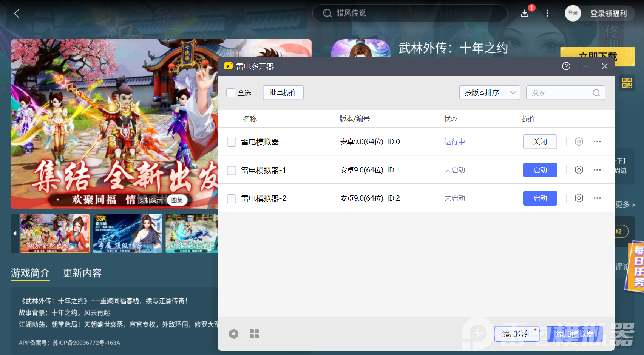644x355 pixels.
Task: Open help in the 雷电多开器 window
Action: [x=566, y=66]
